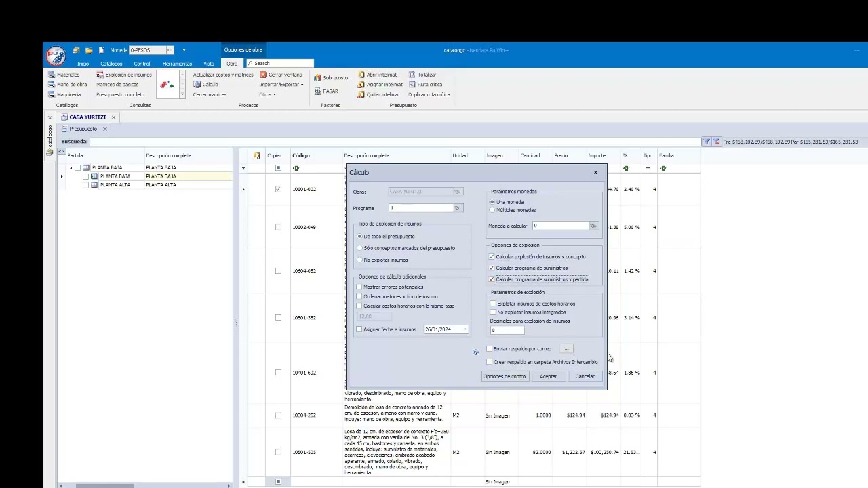Select the Presupuesto document tab

click(x=83, y=129)
